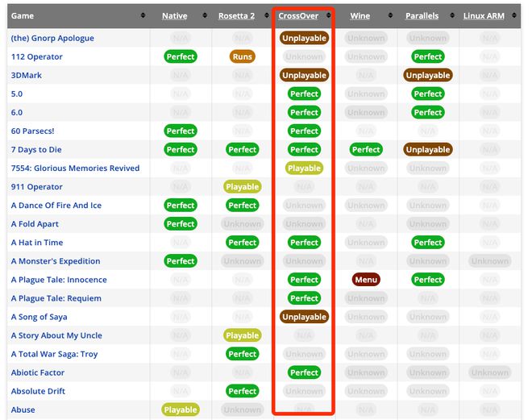Open A Hat in Time page
Image resolution: width=532 pixels, height=420 pixels.
(37, 243)
